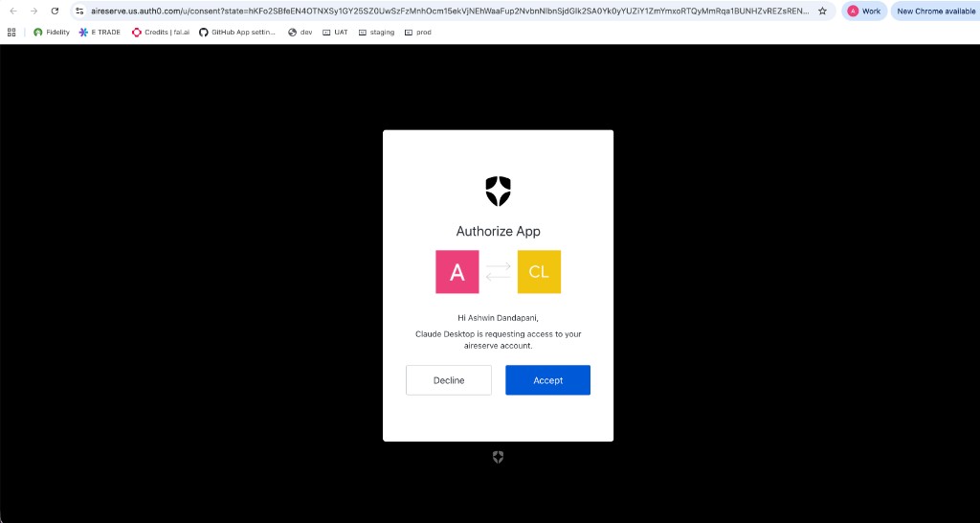Click the pink A account tile
980x523 pixels.
(x=457, y=272)
